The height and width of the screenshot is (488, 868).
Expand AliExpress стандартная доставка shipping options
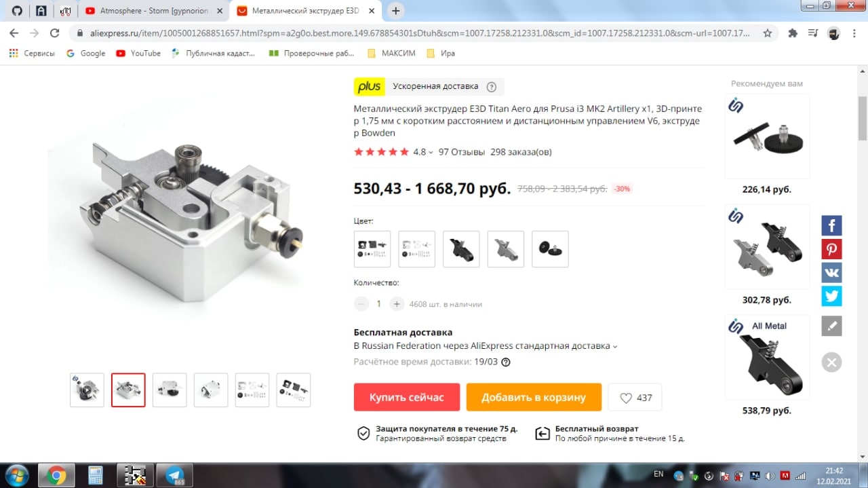[615, 346]
